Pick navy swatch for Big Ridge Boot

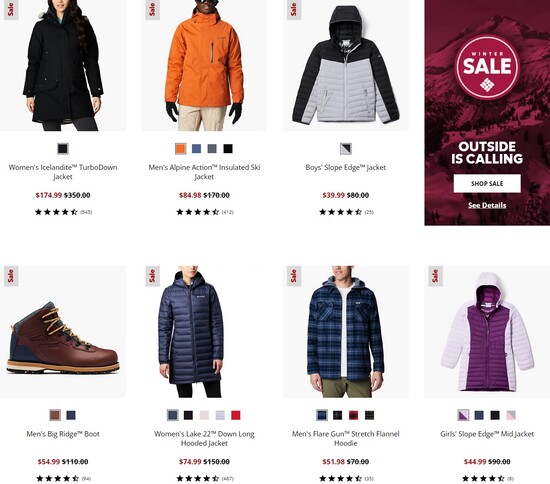tap(71, 415)
